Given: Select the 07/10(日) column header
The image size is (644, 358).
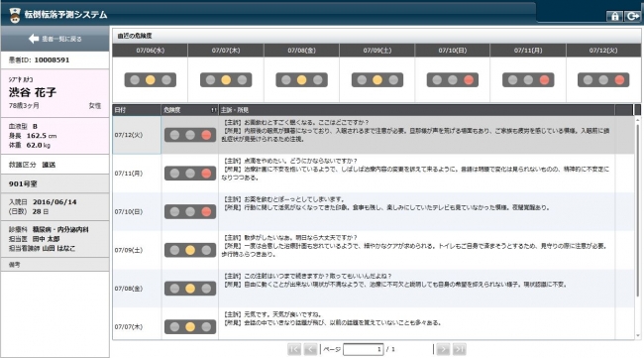Looking at the screenshot, I should (x=452, y=51).
